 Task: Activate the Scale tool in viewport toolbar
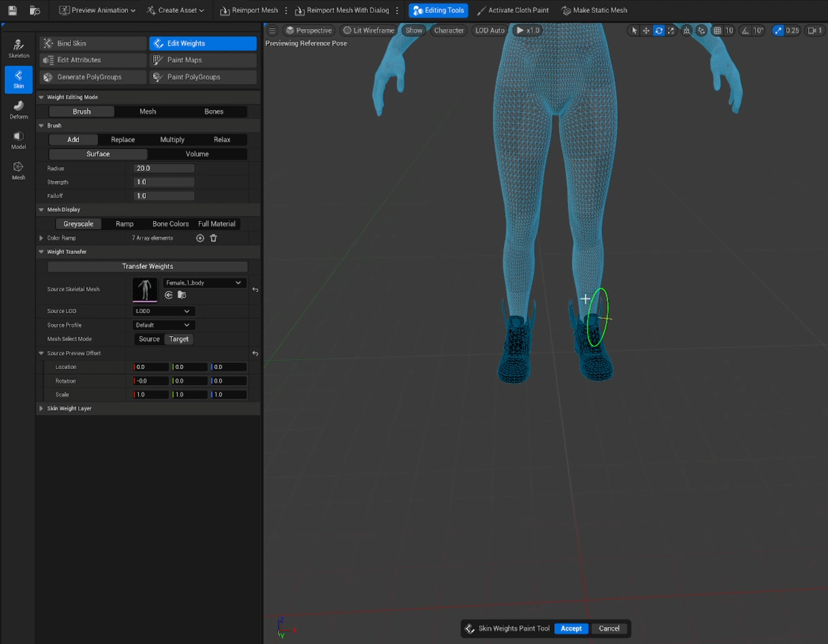(x=671, y=30)
